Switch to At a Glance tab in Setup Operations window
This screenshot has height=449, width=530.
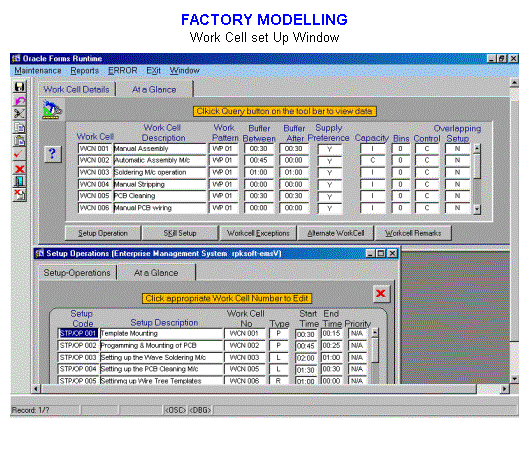156,273
